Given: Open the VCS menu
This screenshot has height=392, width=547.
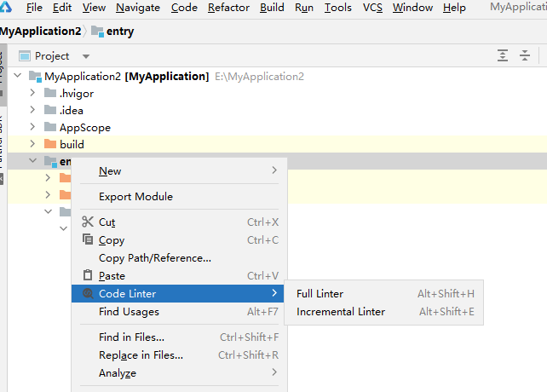Looking at the screenshot, I should tap(372, 8).
